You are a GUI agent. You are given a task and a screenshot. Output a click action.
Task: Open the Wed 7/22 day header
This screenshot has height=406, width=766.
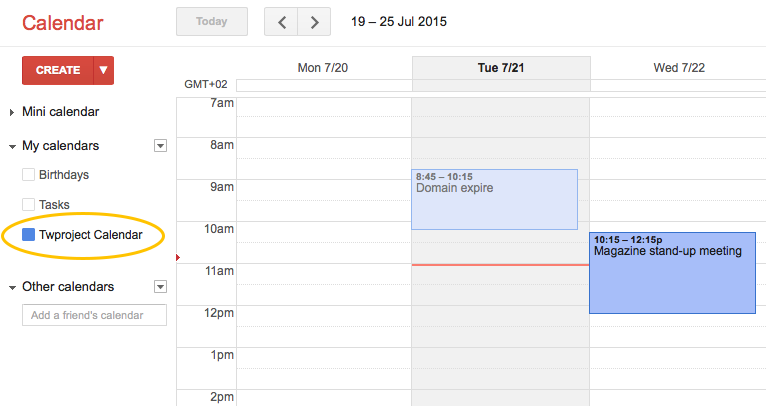point(679,68)
